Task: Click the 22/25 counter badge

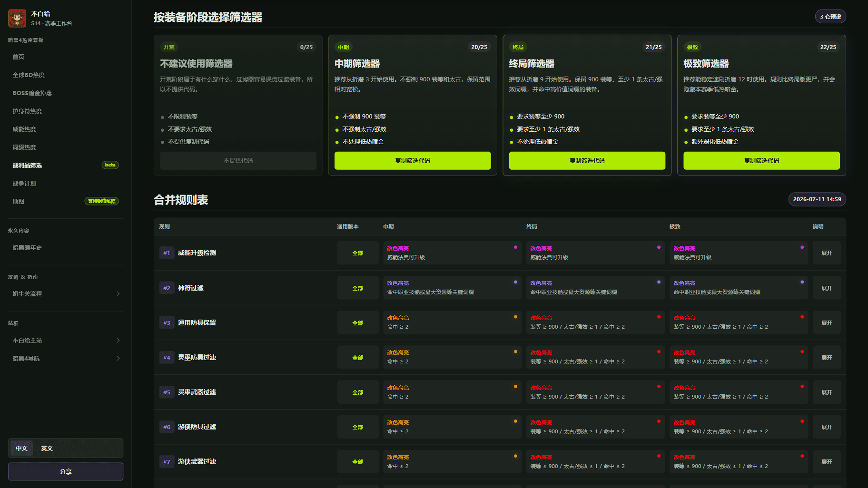Action: (x=828, y=47)
